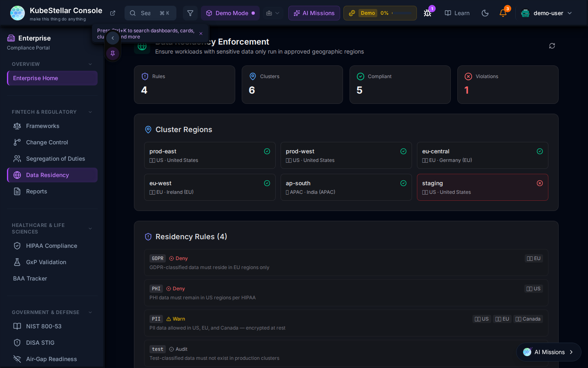Click the open-in-new-tab icon beside KubeStellar Console
This screenshot has height=368, width=588.
[x=113, y=13]
